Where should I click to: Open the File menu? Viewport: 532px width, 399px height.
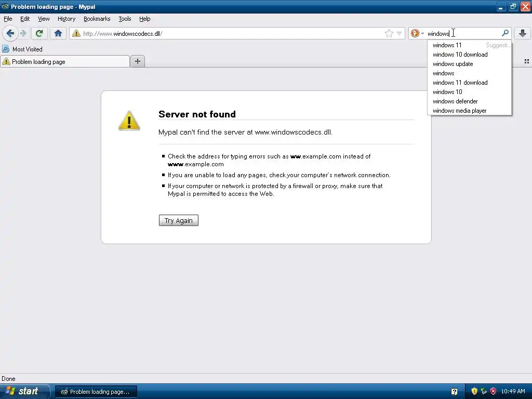point(8,19)
